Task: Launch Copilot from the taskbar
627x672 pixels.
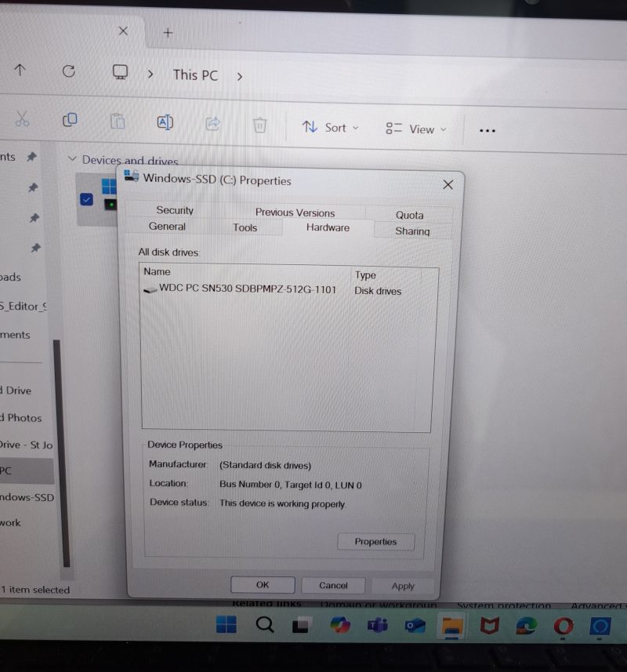Action: coord(340,625)
